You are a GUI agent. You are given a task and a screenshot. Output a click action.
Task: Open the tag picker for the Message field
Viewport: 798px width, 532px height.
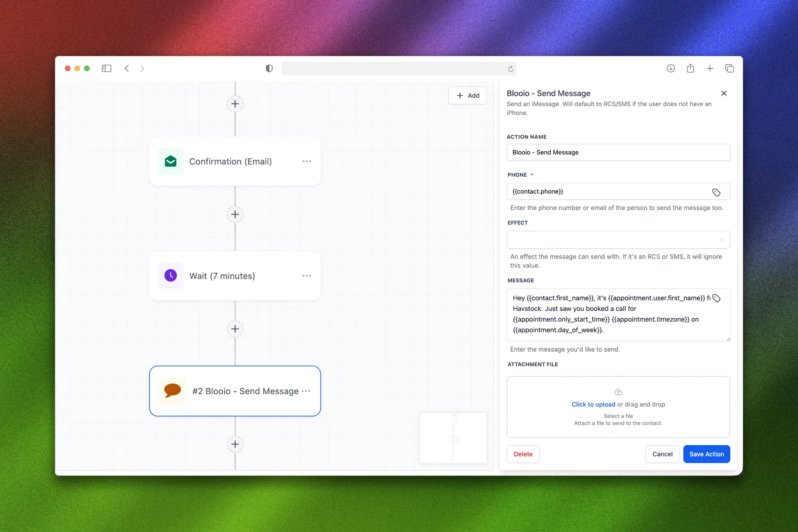click(716, 298)
